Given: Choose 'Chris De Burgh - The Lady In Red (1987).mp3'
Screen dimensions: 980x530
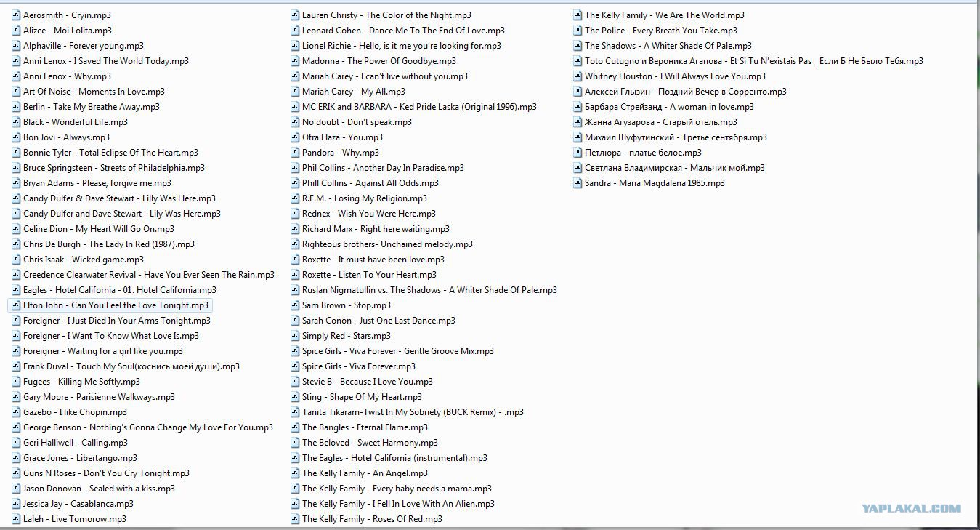Looking at the screenshot, I should 109,244.
